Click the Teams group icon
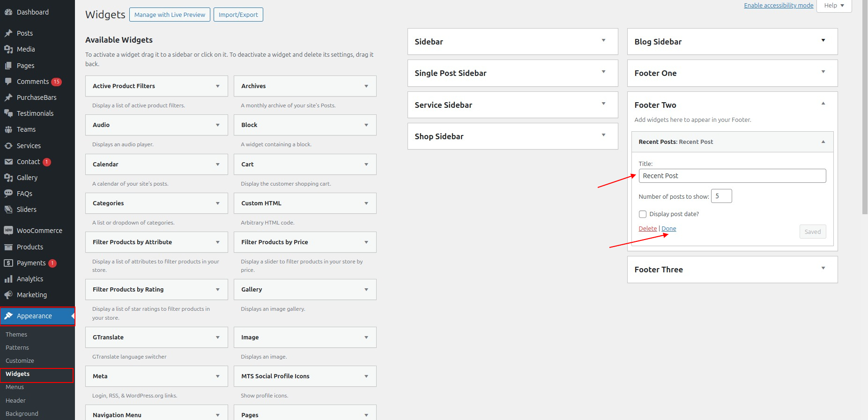 click(x=8, y=129)
